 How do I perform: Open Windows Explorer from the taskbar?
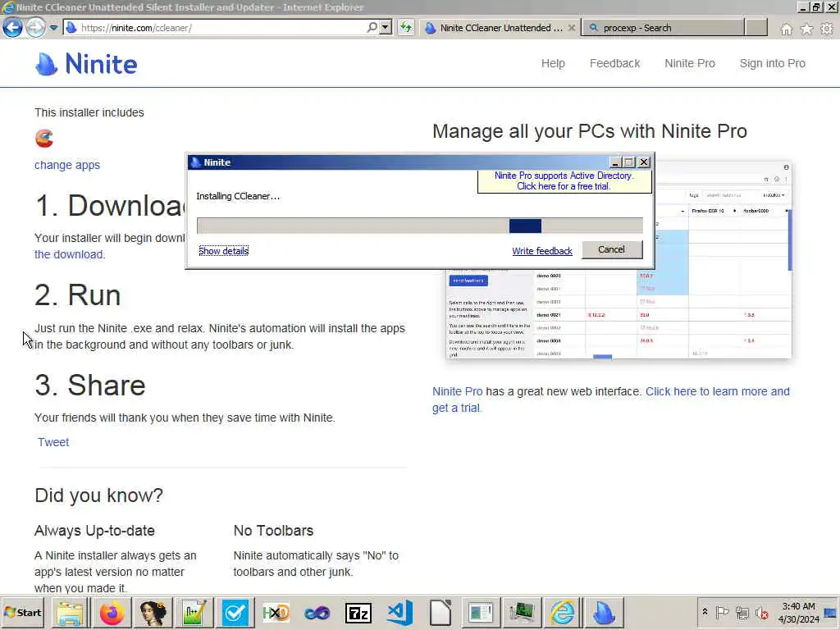pos(70,612)
